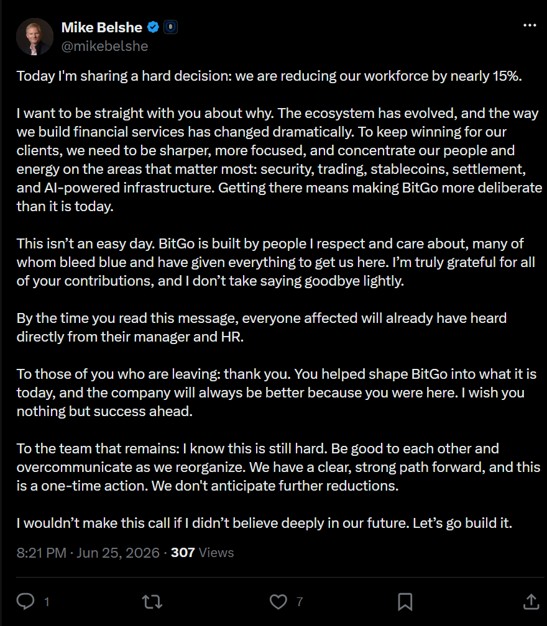This screenshot has width=547, height=626.
Task: Click the date Jun 25, 2026
Action: pos(118,553)
